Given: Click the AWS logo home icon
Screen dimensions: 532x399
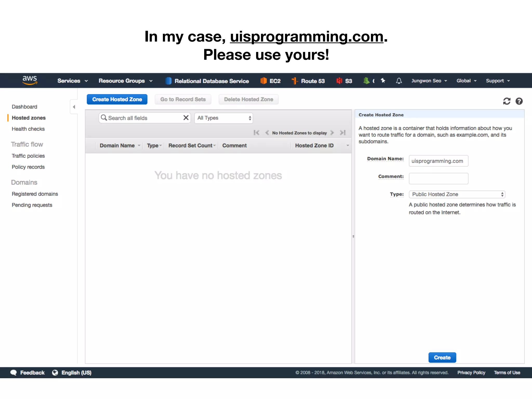Looking at the screenshot, I should click(30, 80).
